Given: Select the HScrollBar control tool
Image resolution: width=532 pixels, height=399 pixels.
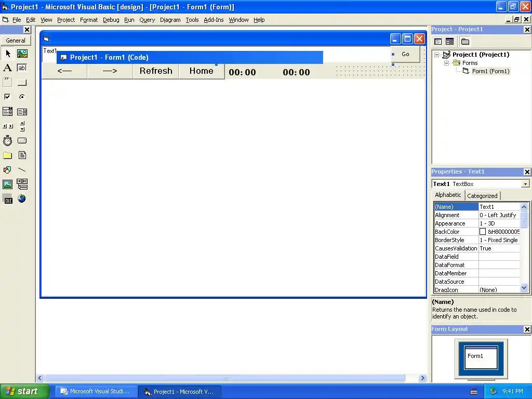Looking at the screenshot, I should click(x=7, y=126).
